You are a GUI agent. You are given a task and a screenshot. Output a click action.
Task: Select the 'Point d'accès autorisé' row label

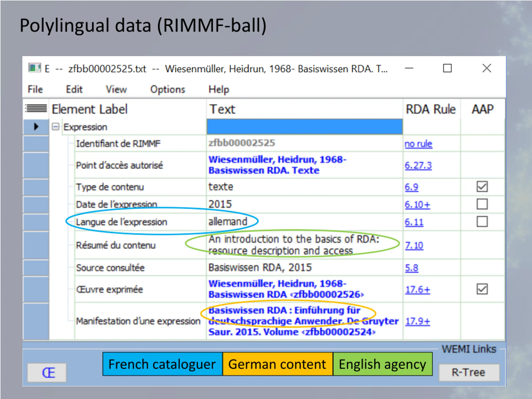119,165
